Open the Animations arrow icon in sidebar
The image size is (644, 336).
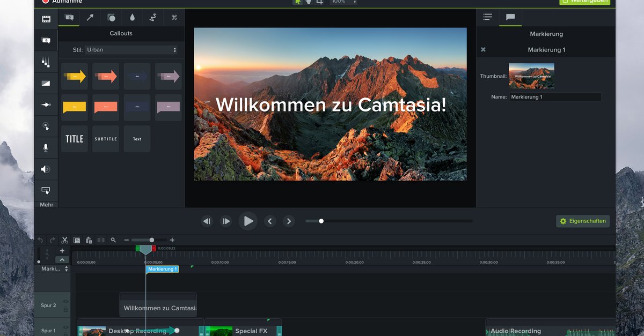46,104
